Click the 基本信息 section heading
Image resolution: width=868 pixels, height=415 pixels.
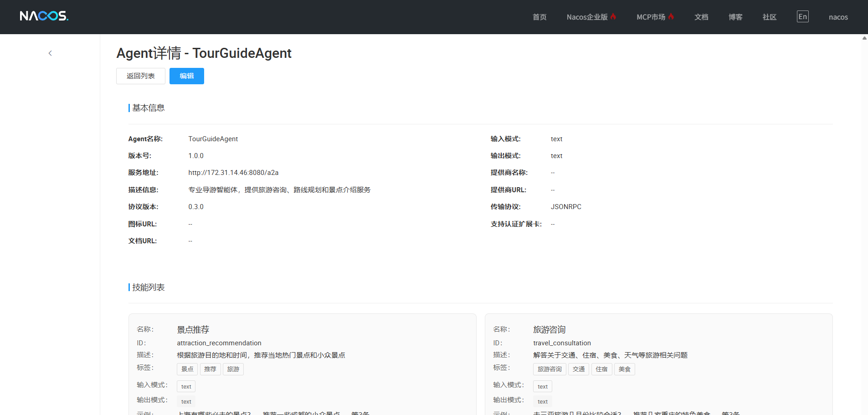148,108
